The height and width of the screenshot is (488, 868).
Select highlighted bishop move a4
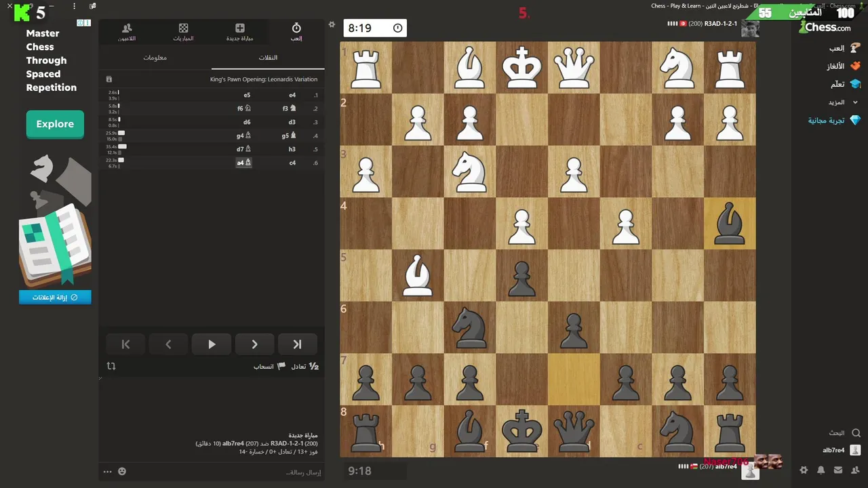243,163
